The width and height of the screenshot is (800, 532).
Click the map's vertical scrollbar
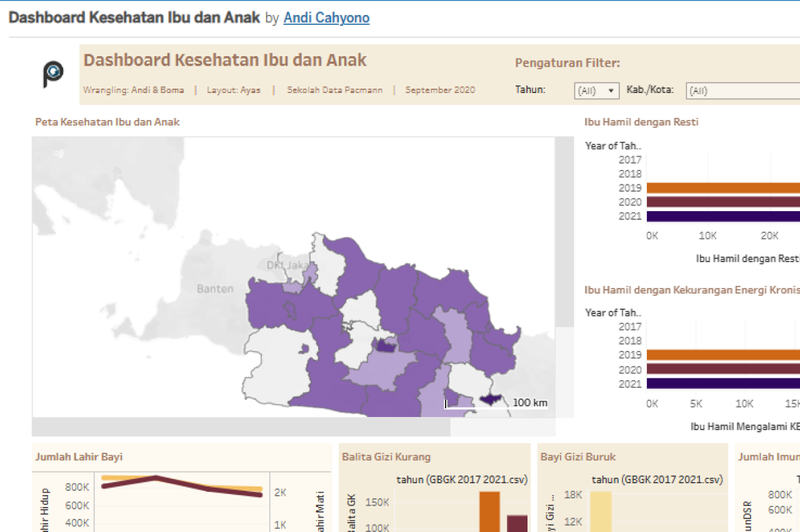click(564, 231)
